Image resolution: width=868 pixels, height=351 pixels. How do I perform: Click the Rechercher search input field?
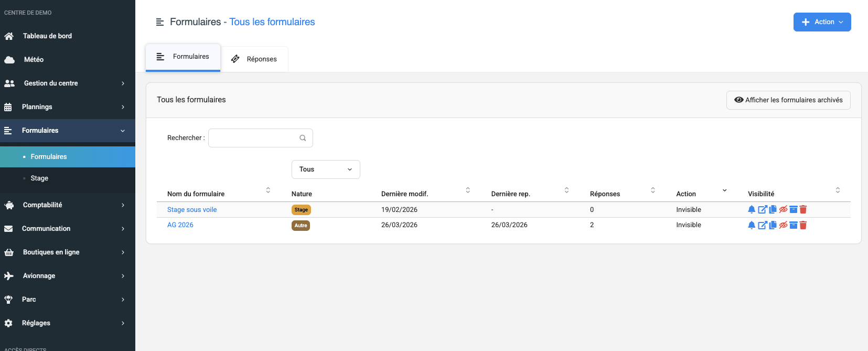(x=254, y=138)
